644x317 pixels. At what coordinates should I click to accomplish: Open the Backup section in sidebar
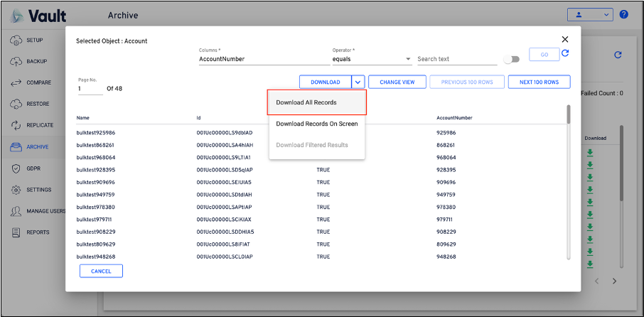tap(37, 61)
